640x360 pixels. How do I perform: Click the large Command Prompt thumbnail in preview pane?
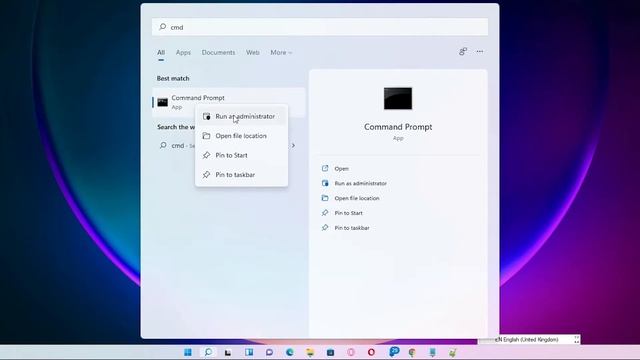(398, 98)
